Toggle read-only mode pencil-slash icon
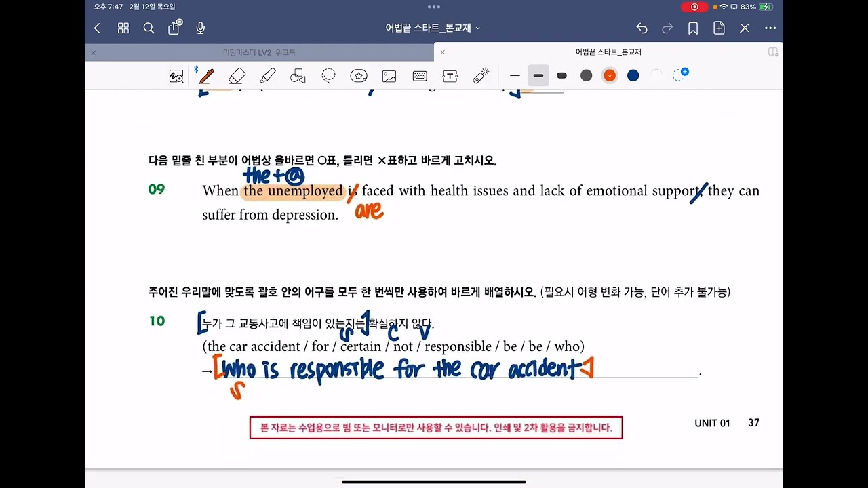 pyautogui.click(x=745, y=28)
